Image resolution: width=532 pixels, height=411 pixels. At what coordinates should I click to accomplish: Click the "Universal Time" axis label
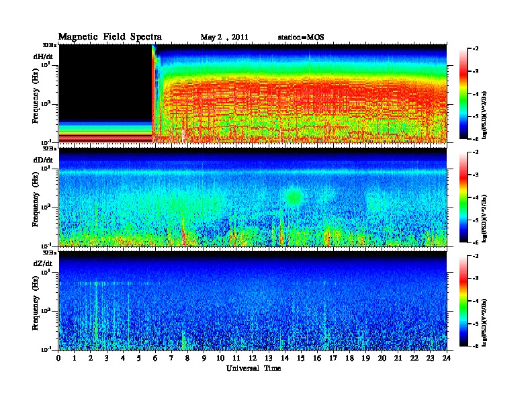click(253, 368)
